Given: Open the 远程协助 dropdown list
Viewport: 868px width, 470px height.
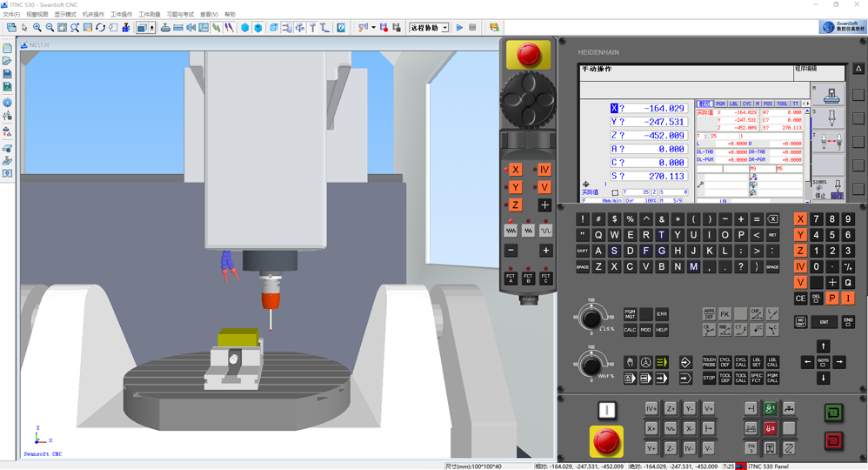Looking at the screenshot, I should coord(445,28).
